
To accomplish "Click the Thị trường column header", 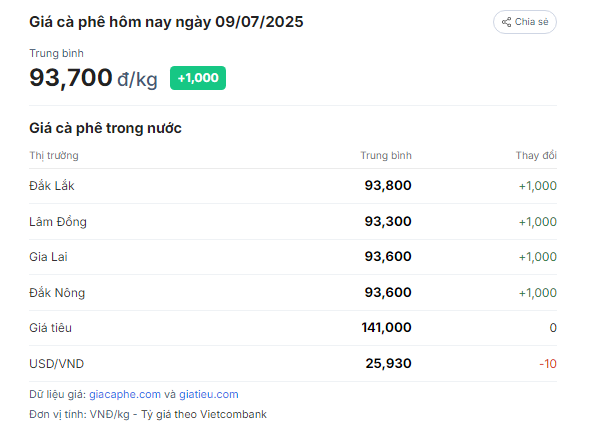I will click(54, 155).
